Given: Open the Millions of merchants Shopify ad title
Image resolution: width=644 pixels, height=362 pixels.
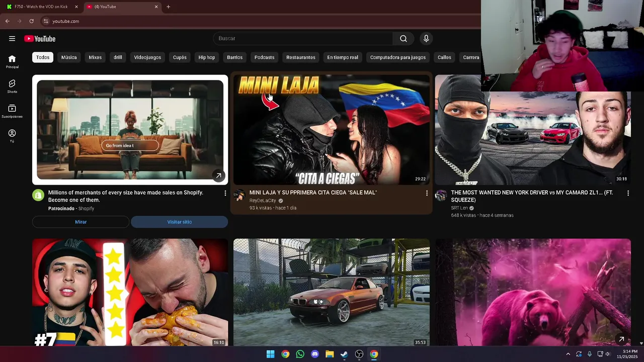Looking at the screenshot, I should coord(126,196).
